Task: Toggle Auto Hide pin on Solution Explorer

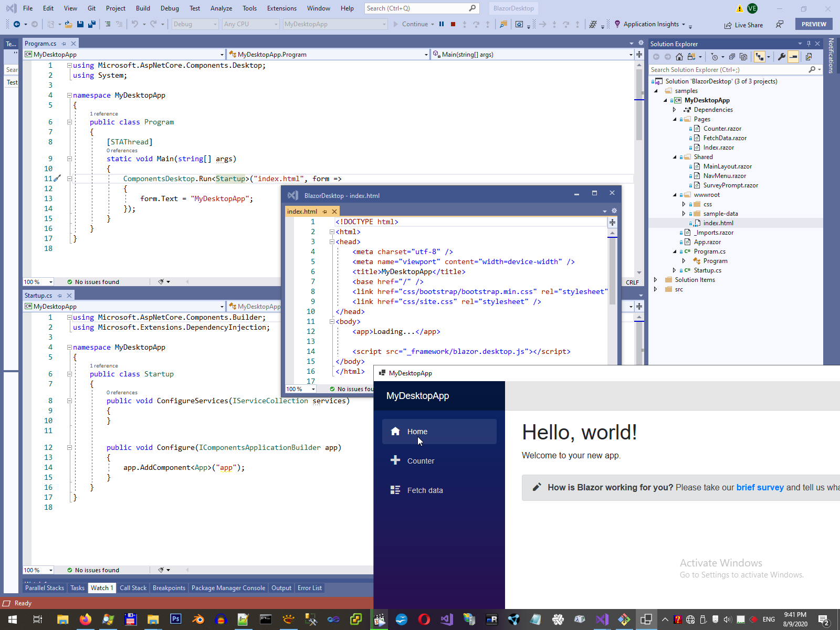Action: coord(808,44)
